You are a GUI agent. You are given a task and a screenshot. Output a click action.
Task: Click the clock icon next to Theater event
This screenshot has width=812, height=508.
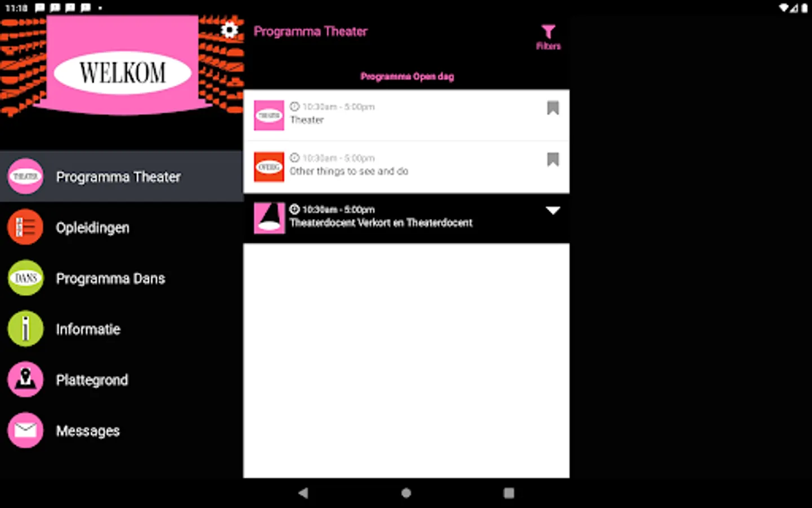click(294, 106)
